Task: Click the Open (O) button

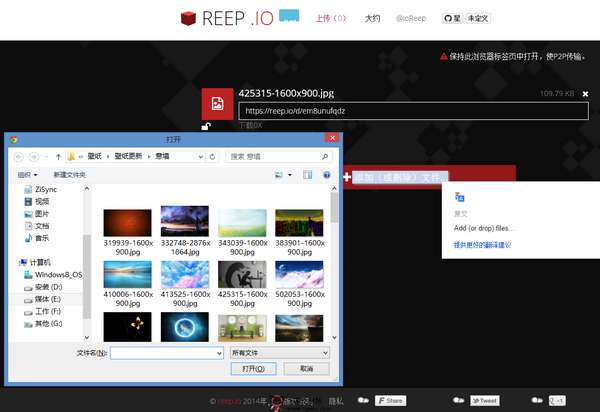Action: (253, 369)
